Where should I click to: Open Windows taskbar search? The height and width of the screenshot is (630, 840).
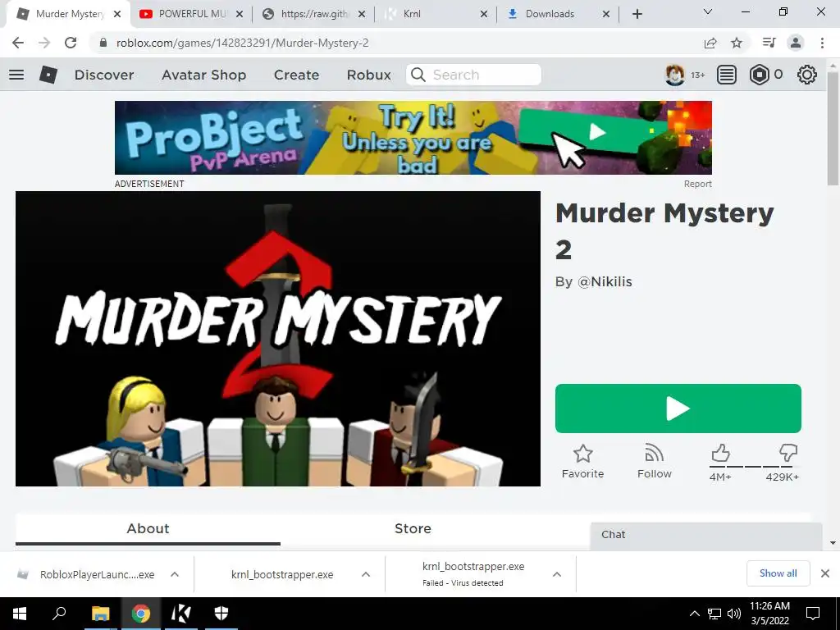(x=59, y=614)
